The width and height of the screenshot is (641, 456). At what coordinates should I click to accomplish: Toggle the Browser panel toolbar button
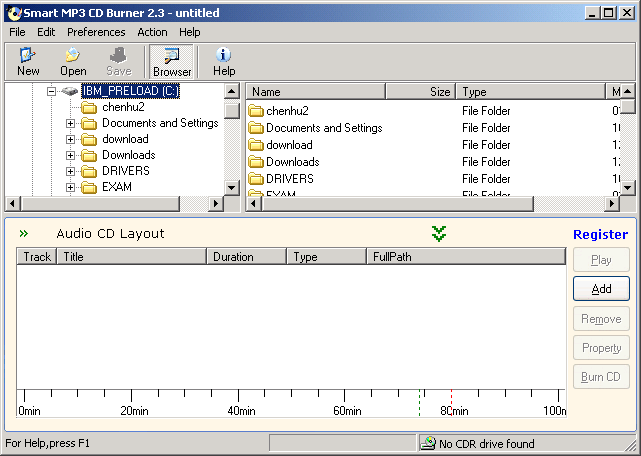coord(172,62)
